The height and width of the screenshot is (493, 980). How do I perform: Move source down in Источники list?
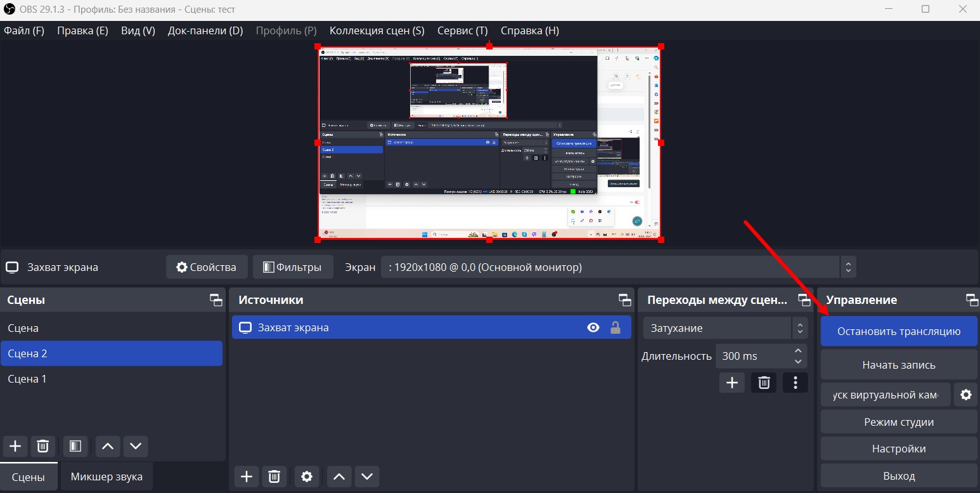[x=367, y=477]
